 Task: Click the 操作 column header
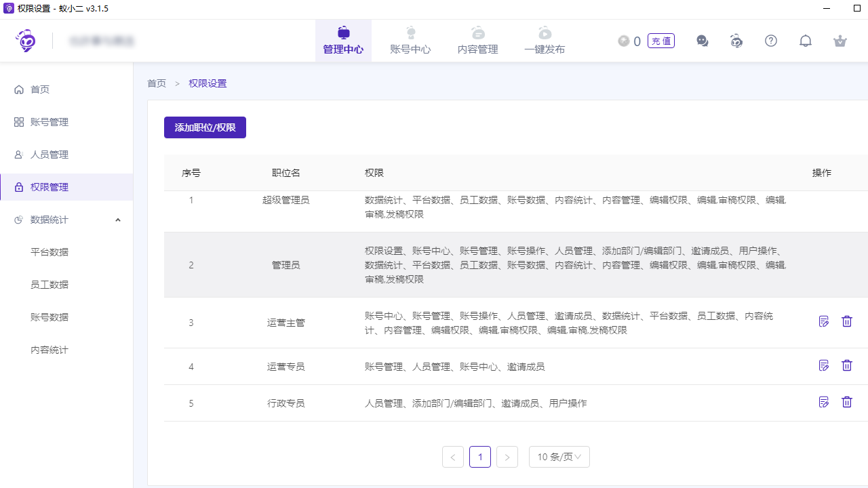(x=822, y=173)
